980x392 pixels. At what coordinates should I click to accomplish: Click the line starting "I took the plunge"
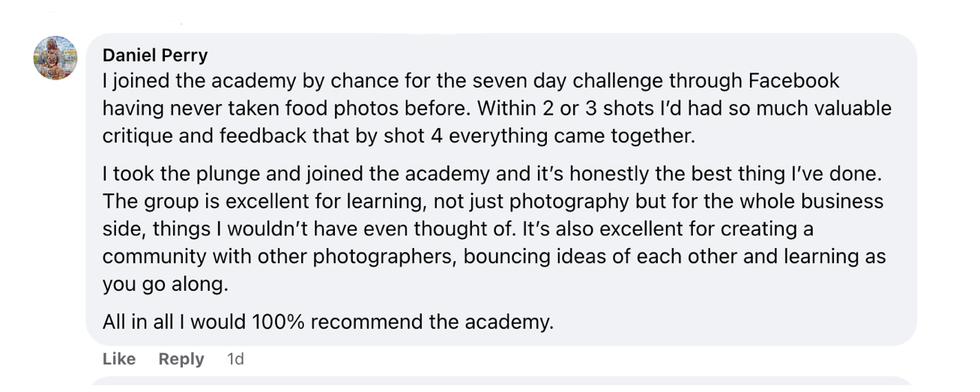202,174
